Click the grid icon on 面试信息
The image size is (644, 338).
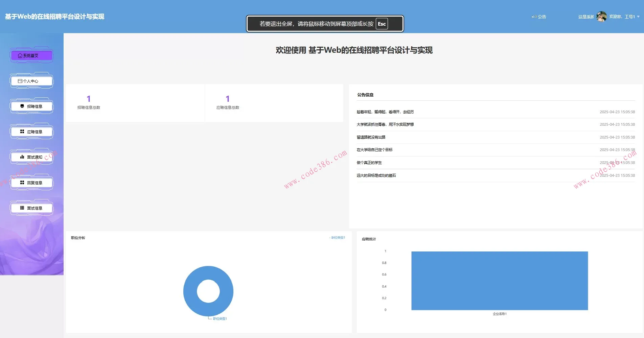(22, 208)
